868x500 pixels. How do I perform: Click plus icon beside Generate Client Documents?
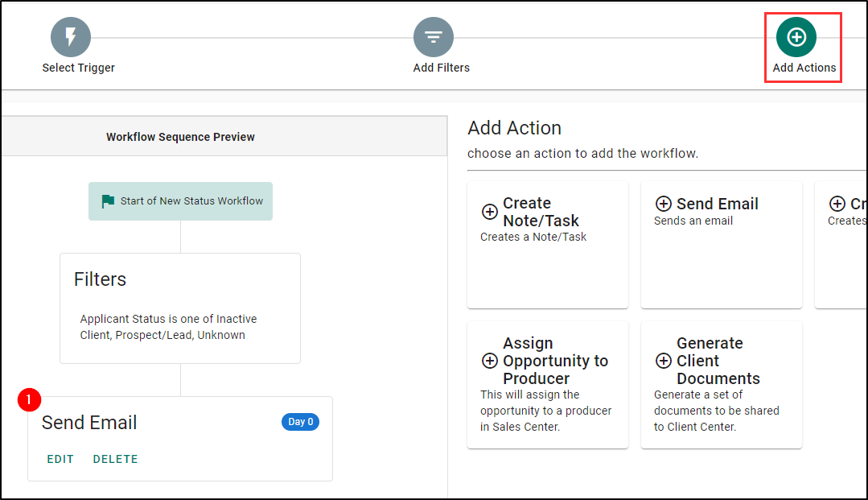[x=664, y=361]
